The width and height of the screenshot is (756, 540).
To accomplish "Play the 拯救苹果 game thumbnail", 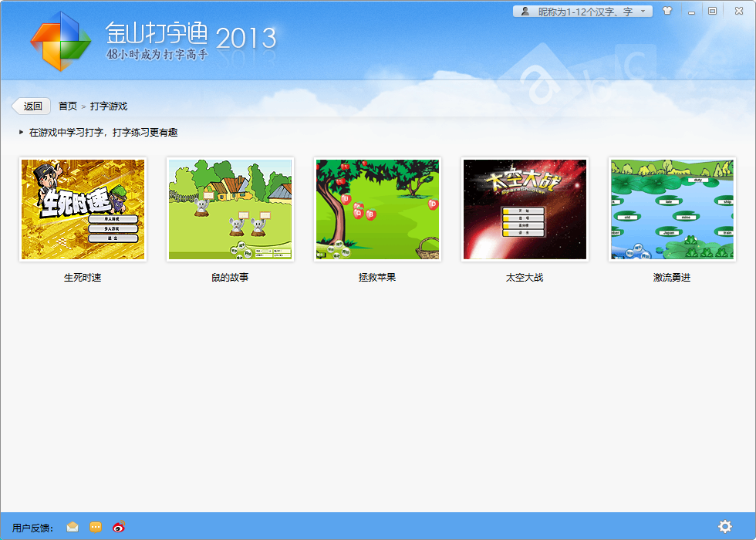I will click(376, 209).
